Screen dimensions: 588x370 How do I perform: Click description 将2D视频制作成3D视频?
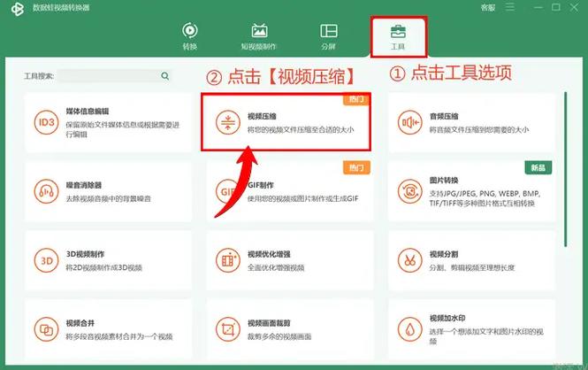103,267
